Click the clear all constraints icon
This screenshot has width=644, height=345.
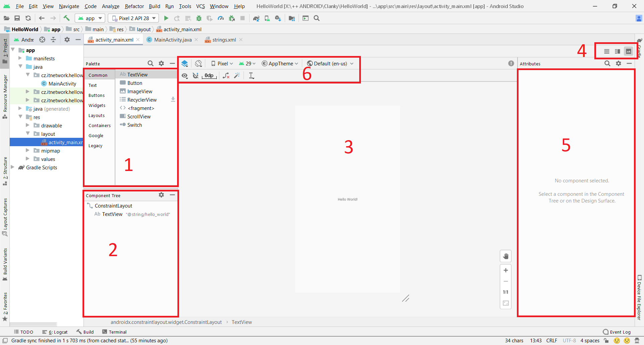(x=226, y=75)
